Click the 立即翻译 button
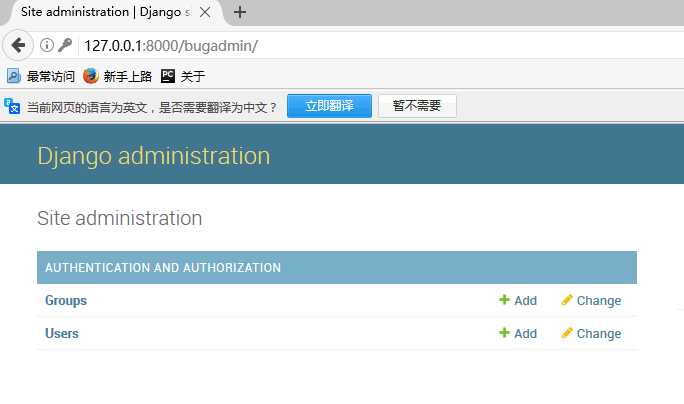This screenshot has width=684, height=404. coord(329,106)
